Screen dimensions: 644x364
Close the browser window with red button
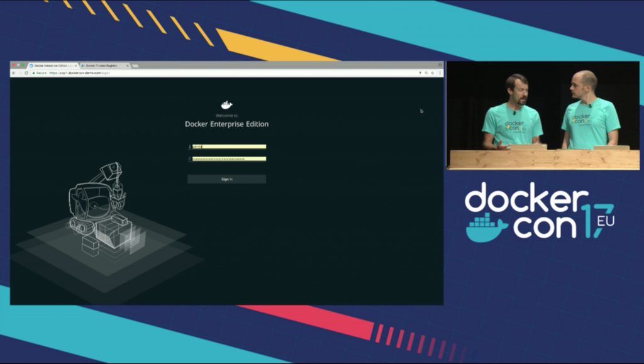click(14, 65)
